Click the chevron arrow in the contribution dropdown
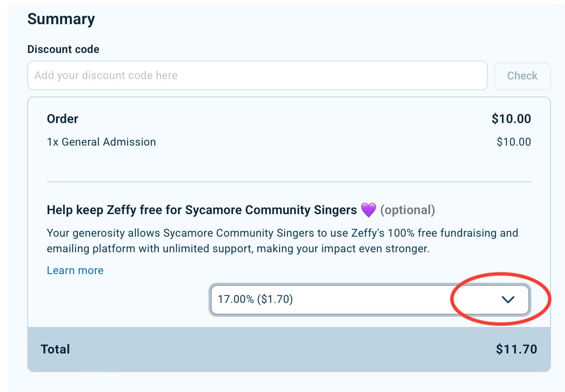This screenshot has height=392, width=565. [508, 299]
